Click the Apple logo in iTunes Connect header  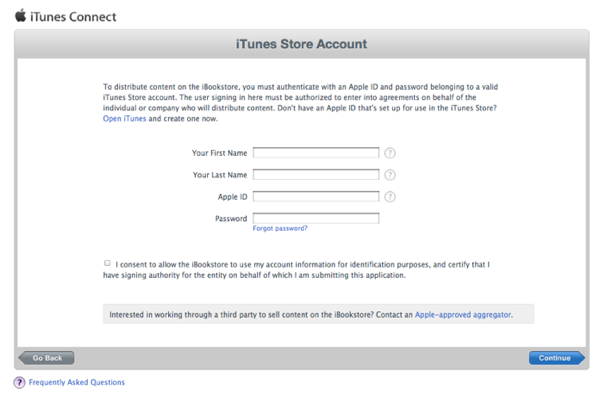[x=21, y=16]
